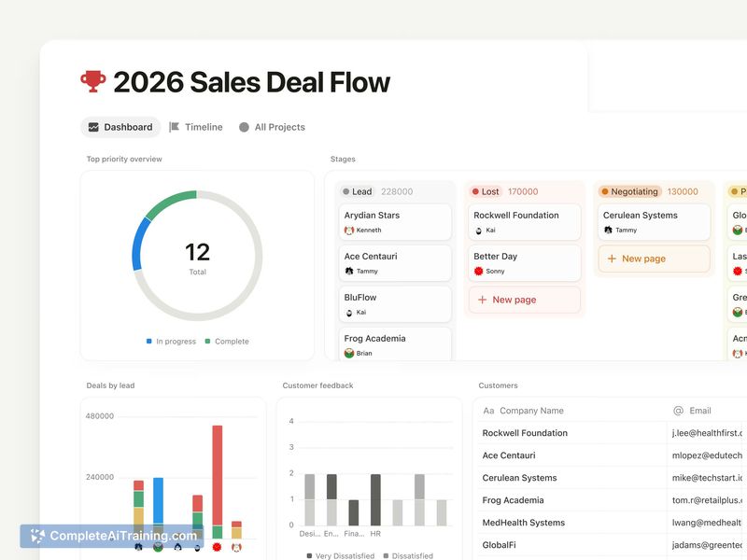Click the tom.r@retailplus email cell
The height and width of the screenshot is (560, 747).
click(x=707, y=500)
